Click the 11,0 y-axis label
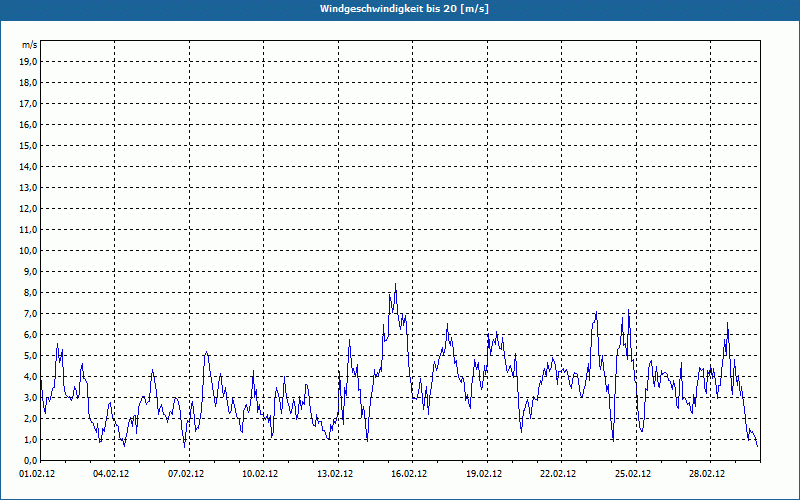Screen dimensions: 800x500 point(28,230)
